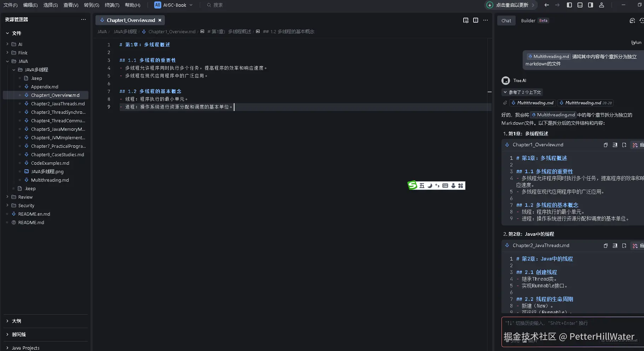This screenshot has height=351, width=644.
Task: Go forward with the right arrow
Action: pos(557,5)
